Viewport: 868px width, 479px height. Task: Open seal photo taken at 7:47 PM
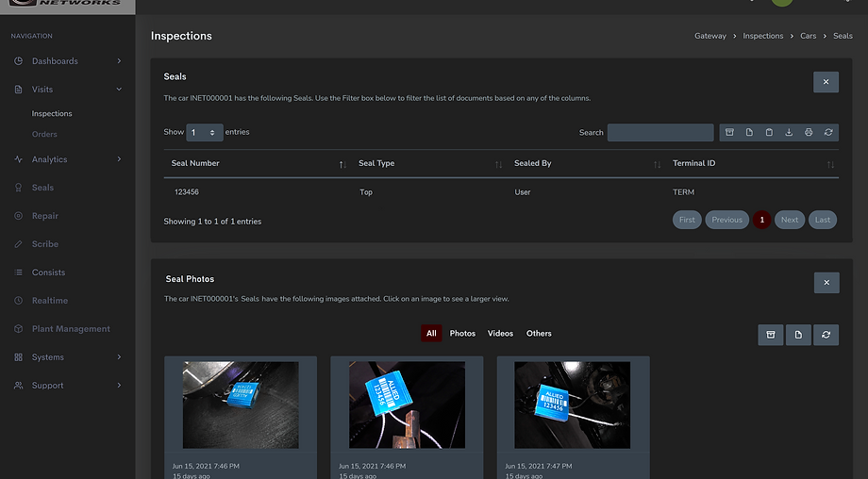[573, 405]
